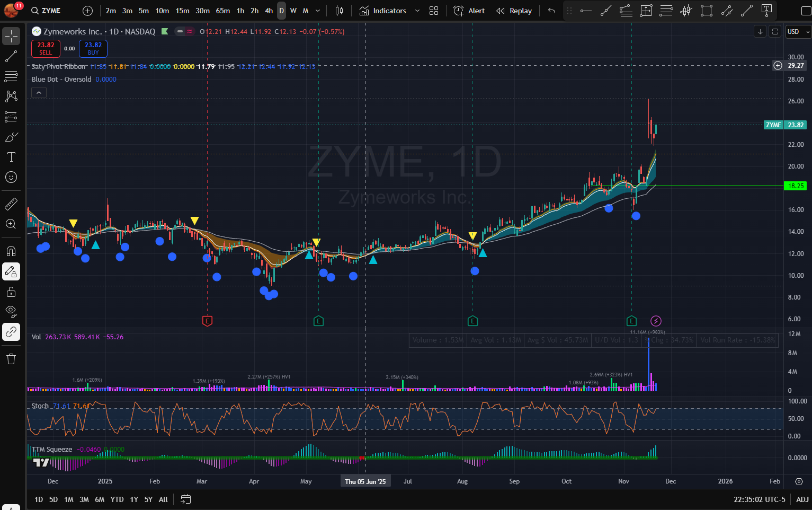Open the forecasting and measurement tools group
Image resolution: width=812 pixels, height=510 pixels.
11,117
